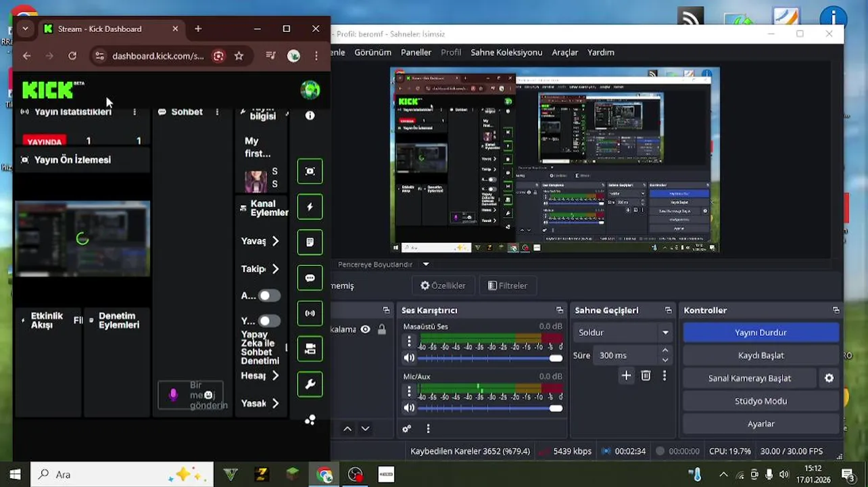
Task: Click Yayını Durdur to stop streaming
Action: 761,333
